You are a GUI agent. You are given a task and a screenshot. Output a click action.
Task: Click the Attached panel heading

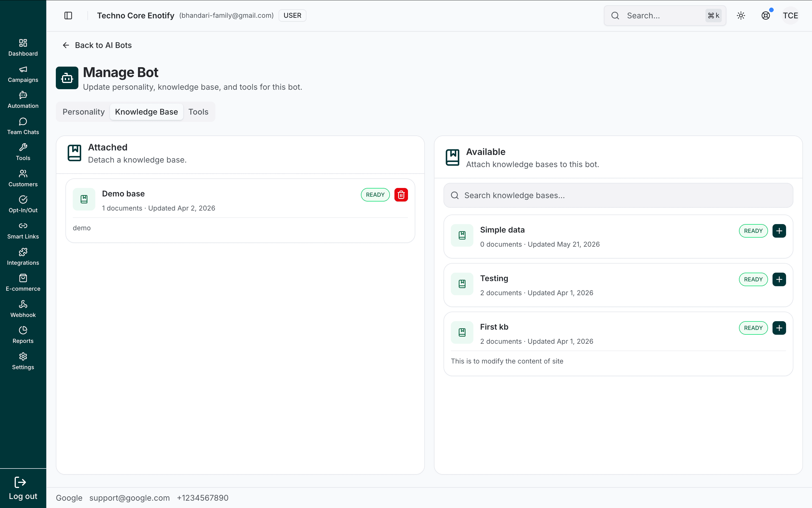pyautogui.click(x=108, y=147)
